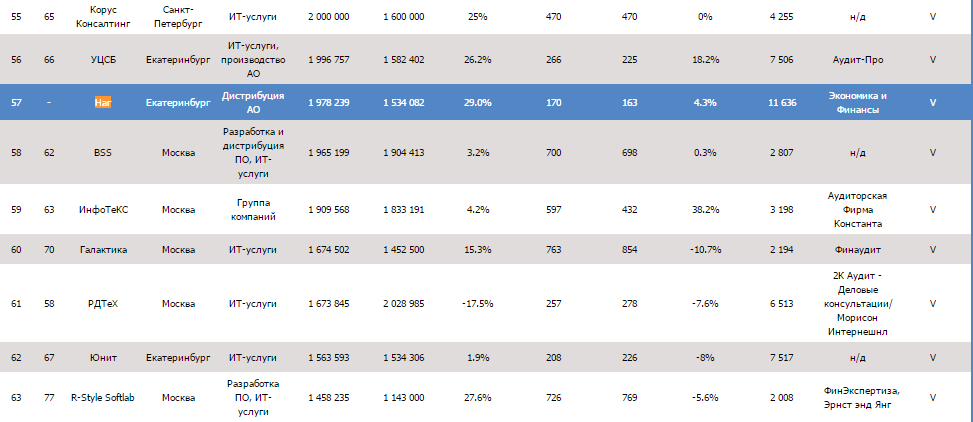The width and height of the screenshot is (973, 422).
Task: Select the РДТеХ company name
Action: (103, 304)
